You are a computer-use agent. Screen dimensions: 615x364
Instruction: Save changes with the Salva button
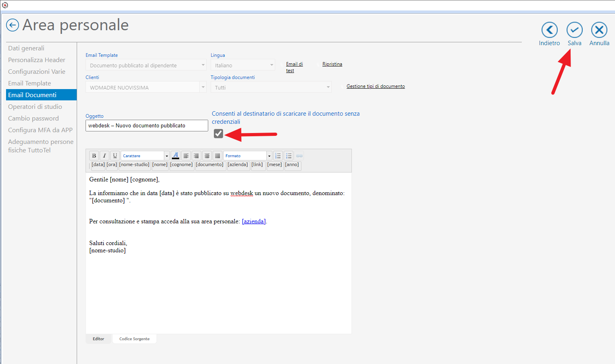pyautogui.click(x=574, y=30)
